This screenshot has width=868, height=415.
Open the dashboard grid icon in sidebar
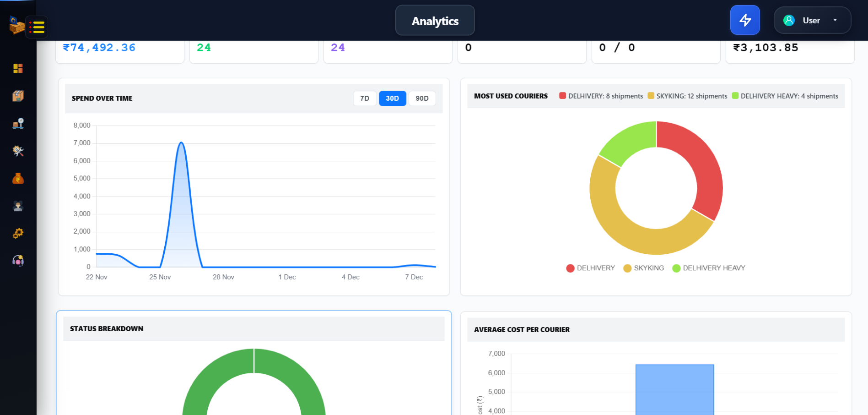pyautogui.click(x=18, y=68)
